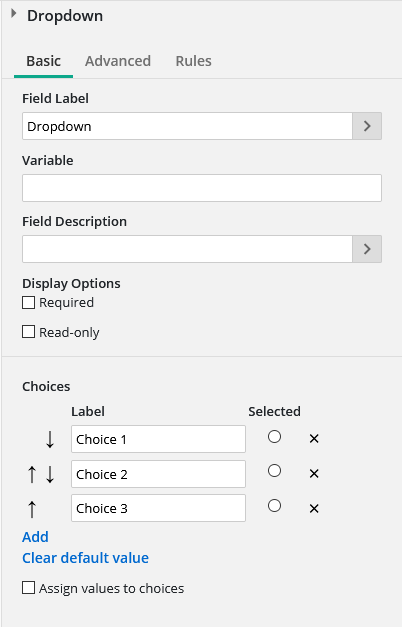Move Choice 2 up with arrow
The image size is (402, 627).
32,474
